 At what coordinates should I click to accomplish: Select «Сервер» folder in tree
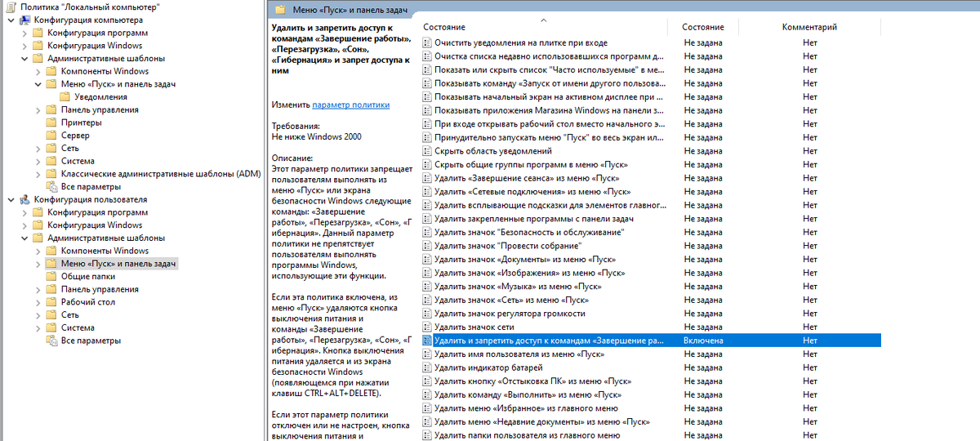(x=75, y=136)
